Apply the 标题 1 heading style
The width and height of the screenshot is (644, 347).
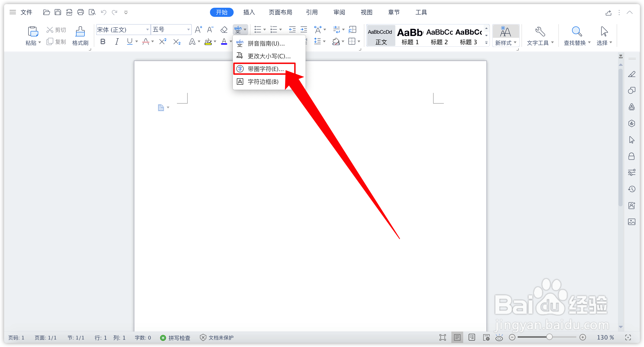pyautogui.click(x=410, y=36)
